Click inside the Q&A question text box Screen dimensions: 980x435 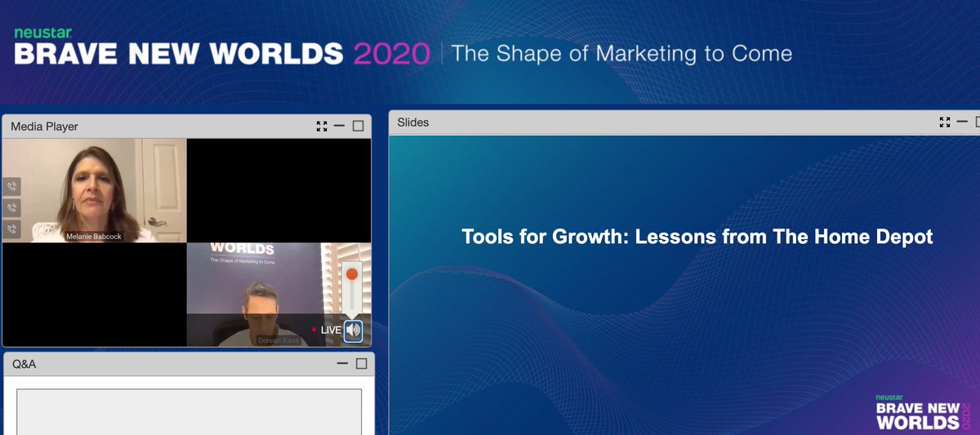coord(189,411)
